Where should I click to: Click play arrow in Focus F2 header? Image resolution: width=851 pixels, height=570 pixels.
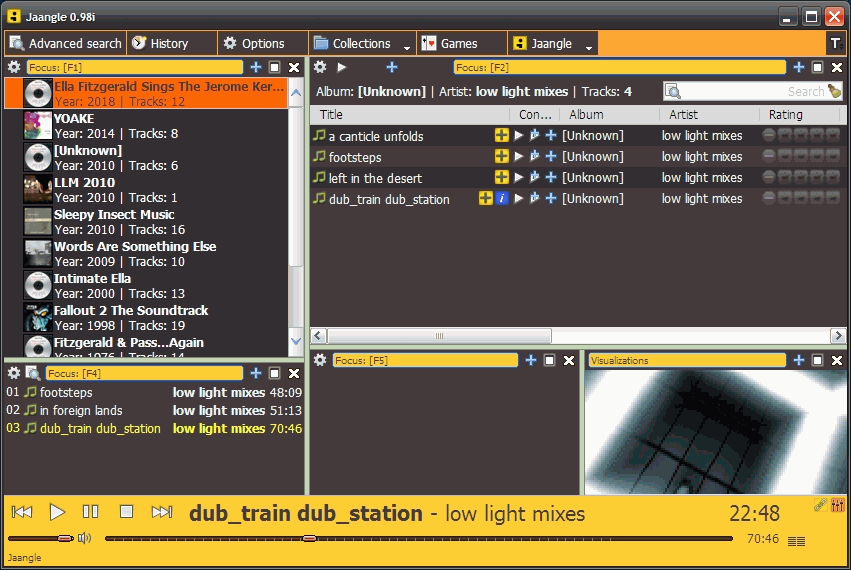pos(341,67)
